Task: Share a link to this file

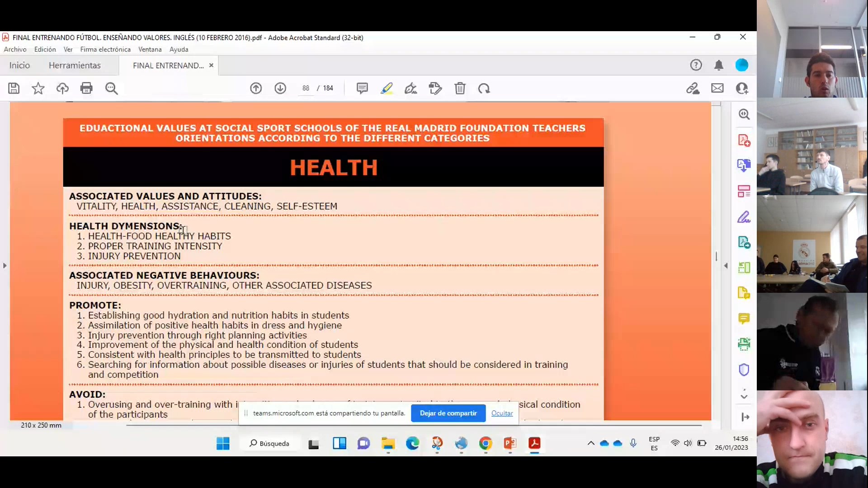Action: click(693, 88)
